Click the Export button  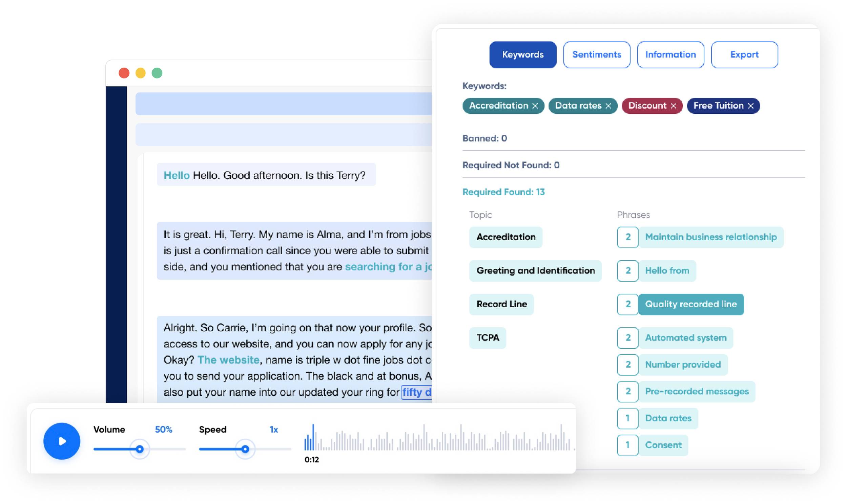[x=744, y=55]
